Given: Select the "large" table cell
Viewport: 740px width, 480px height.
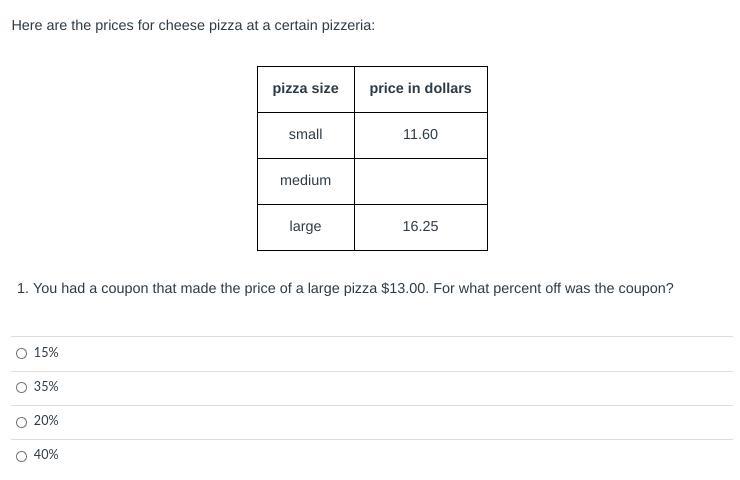Looking at the screenshot, I should click(305, 227).
